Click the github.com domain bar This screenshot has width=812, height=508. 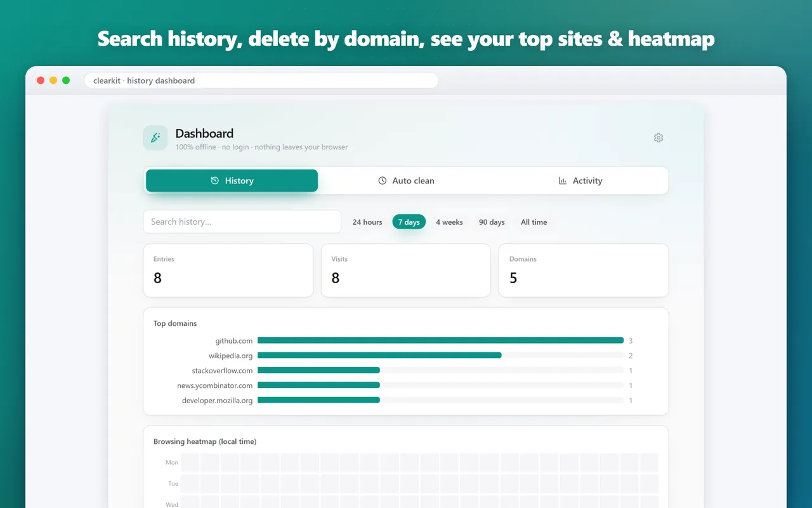coord(441,340)
